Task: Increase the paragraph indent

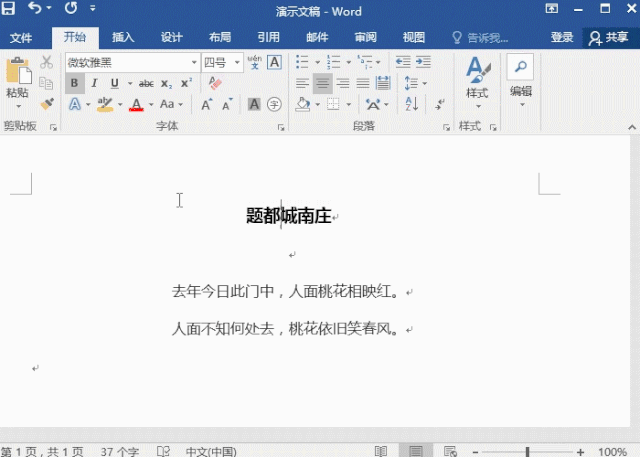Action: pyautogui.click(x=423, y=62)
